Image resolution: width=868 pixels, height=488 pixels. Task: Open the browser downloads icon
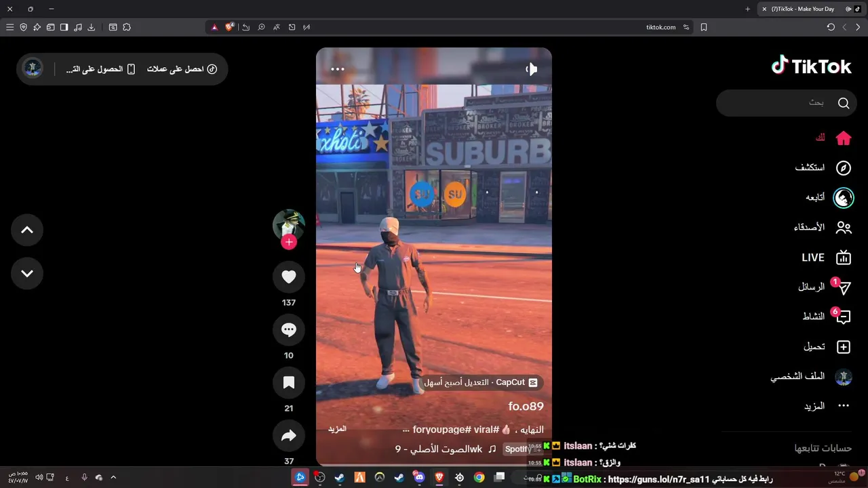coord(92,27)
